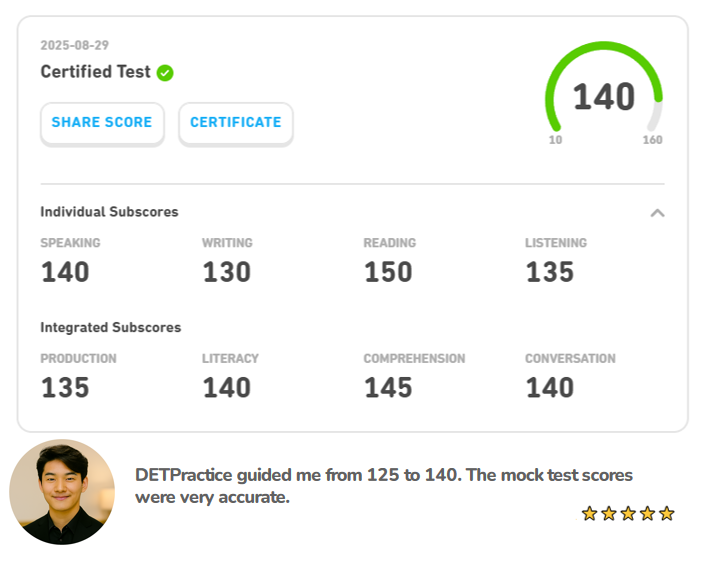The width and height of the screenshot is (711, 568).
Task: Click the Literacy subscore of 140
Action: click(x=227, y=388)
